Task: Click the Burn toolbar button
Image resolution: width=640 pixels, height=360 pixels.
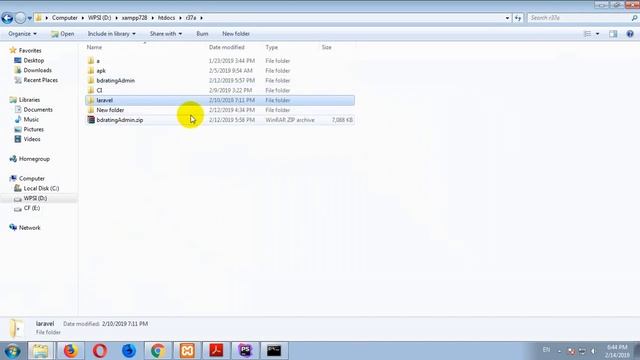Action: point(202,34)
